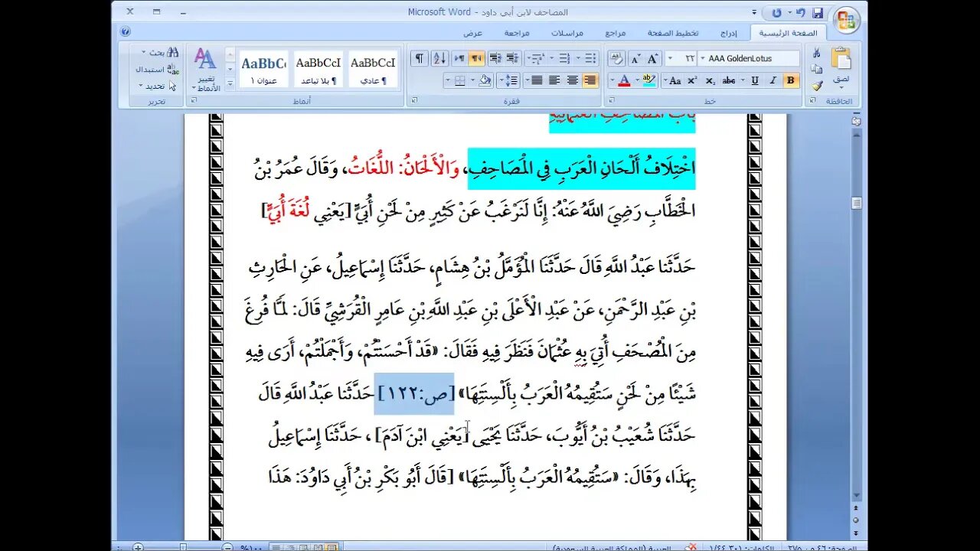Click the Bullets list icon
The image size is (980, 551).
click(590, 59)
